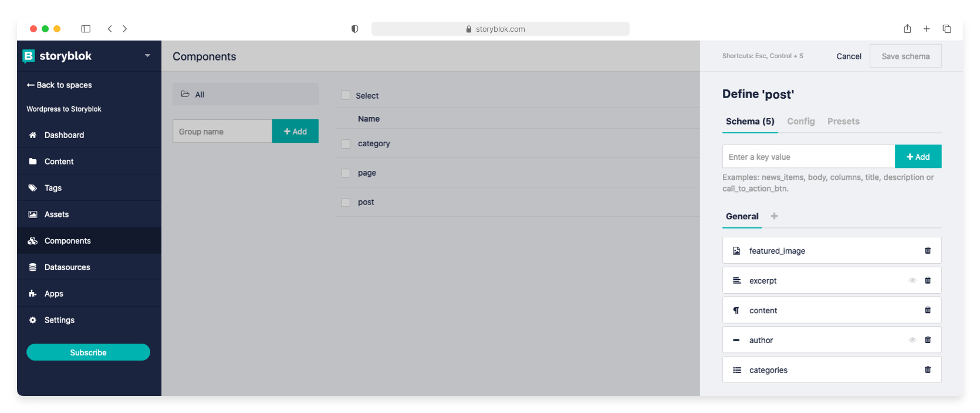
Task: Go forward in Safari browser
Action: click(x=125, y=29)
